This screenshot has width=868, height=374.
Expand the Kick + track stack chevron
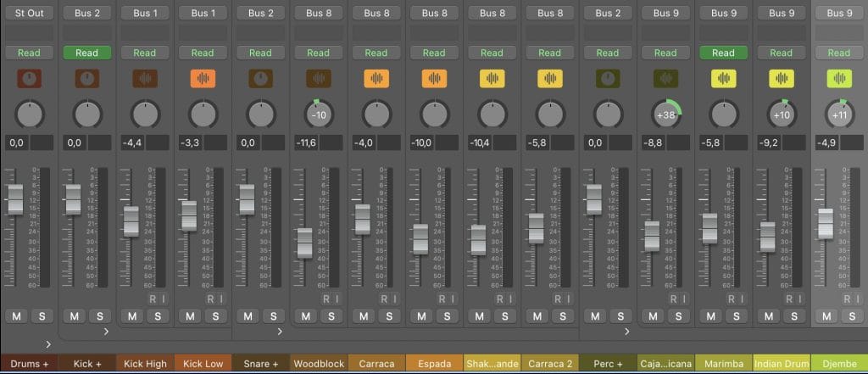pos(106,331)
